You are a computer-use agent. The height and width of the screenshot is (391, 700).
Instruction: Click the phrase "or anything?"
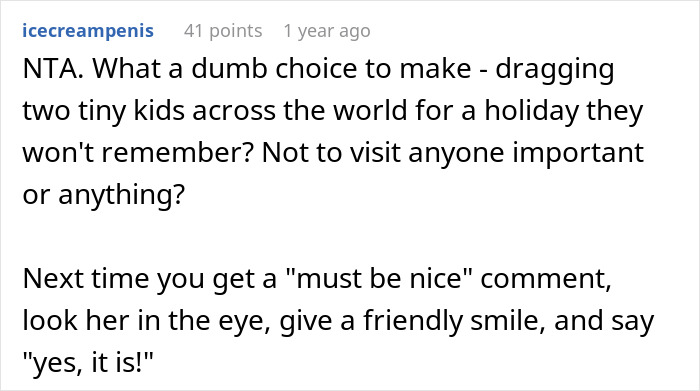[104, 196]
